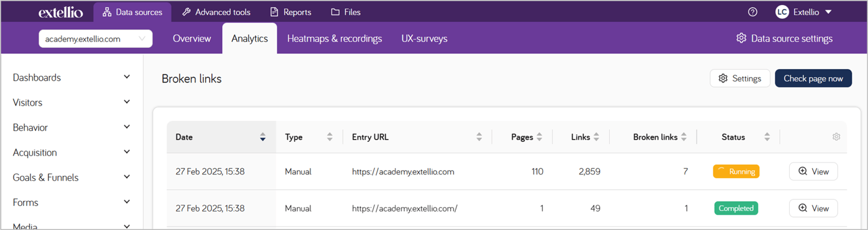This screenshot has width=868, height=230.
Task: Sort table by Broken links column arrows
Action: tap(684, 137)
